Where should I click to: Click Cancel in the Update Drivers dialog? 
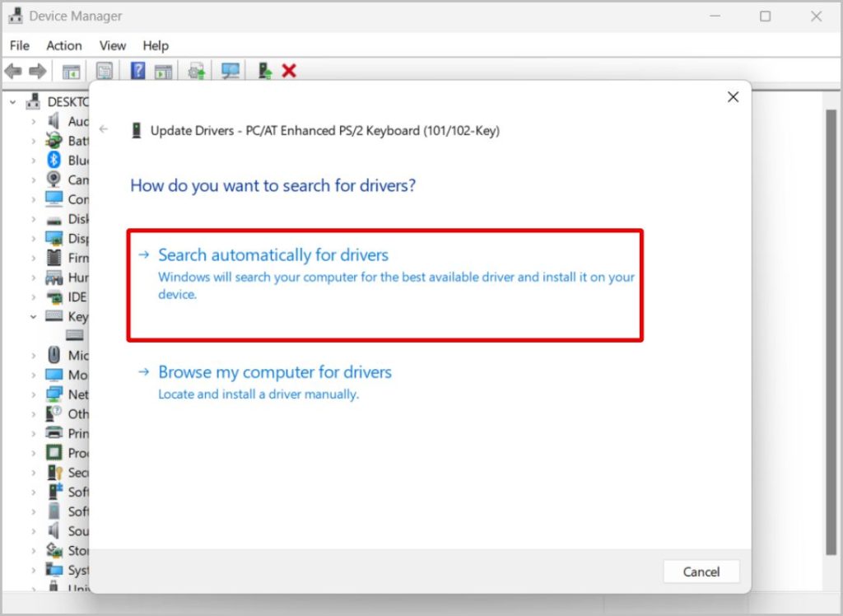701,572
